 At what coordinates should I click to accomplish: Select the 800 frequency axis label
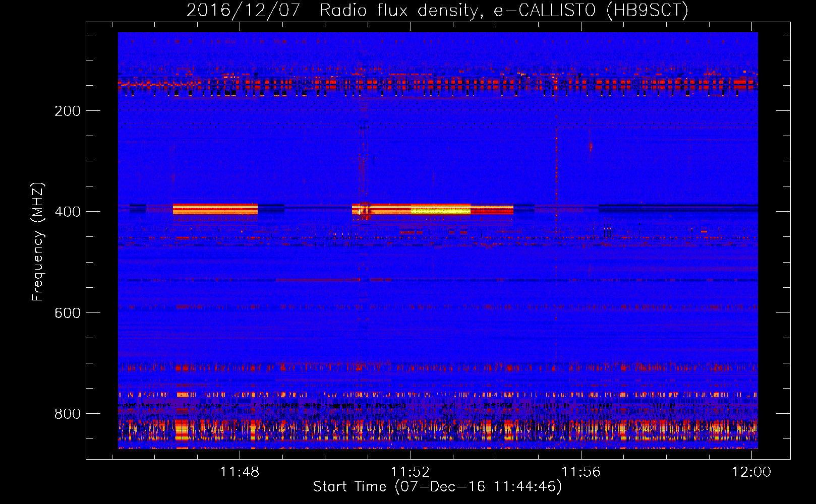[x=67, y=414]
